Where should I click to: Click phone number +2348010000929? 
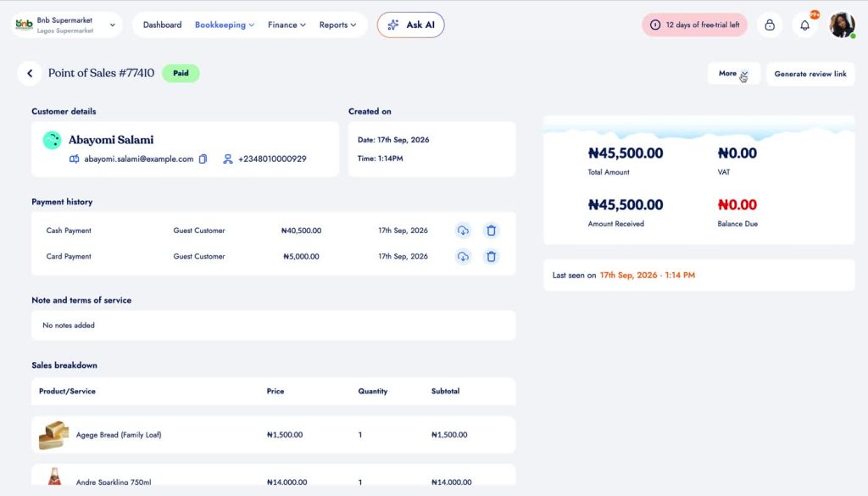pos(272,159)
